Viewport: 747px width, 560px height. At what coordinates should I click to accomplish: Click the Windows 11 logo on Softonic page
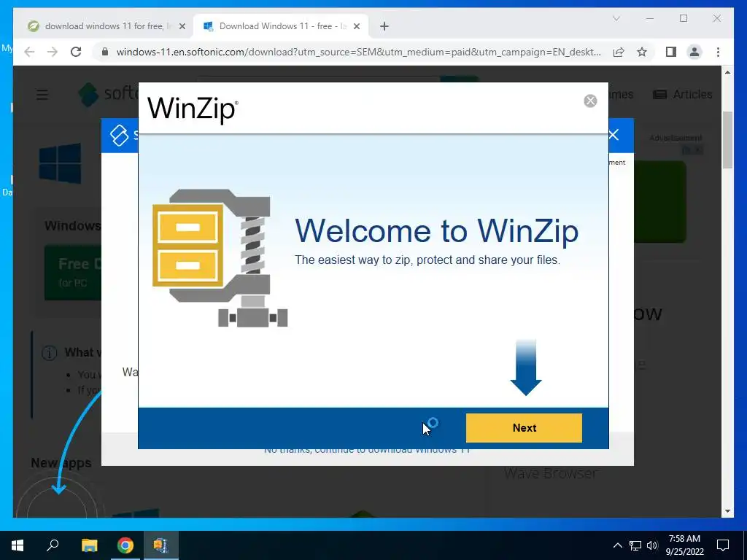click(x=60, y=163)
